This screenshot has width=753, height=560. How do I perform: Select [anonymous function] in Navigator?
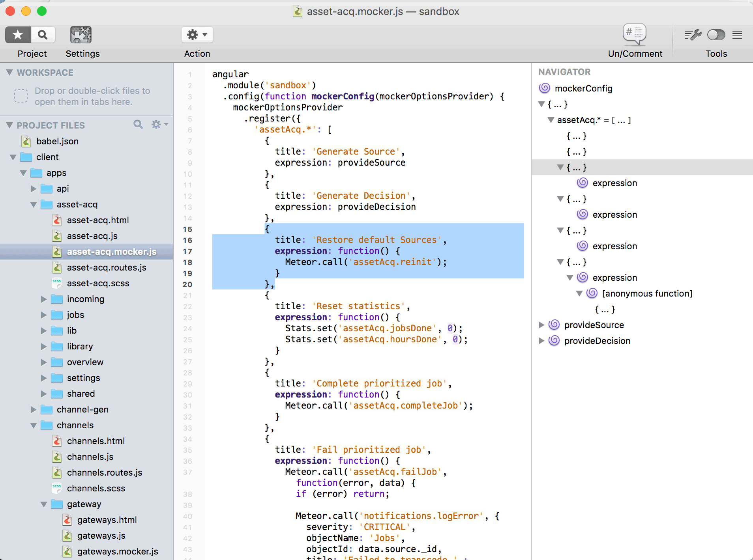(647, 293)
